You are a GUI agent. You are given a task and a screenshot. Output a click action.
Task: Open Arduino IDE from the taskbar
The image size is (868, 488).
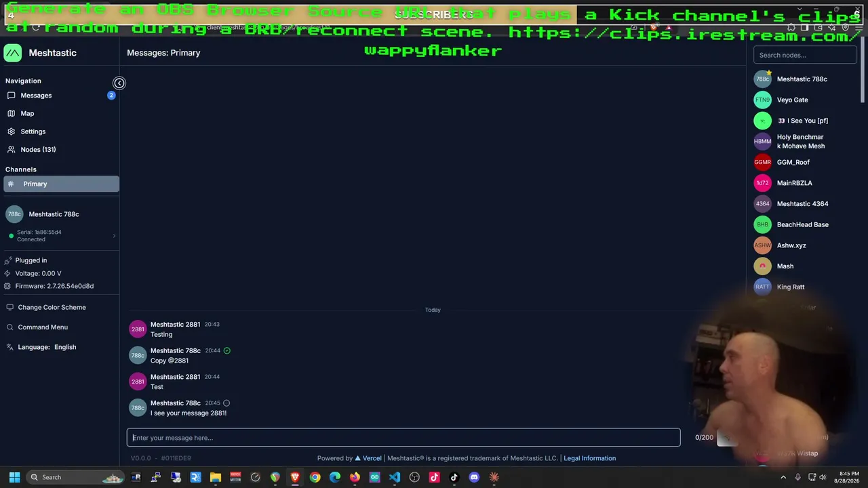374,477
